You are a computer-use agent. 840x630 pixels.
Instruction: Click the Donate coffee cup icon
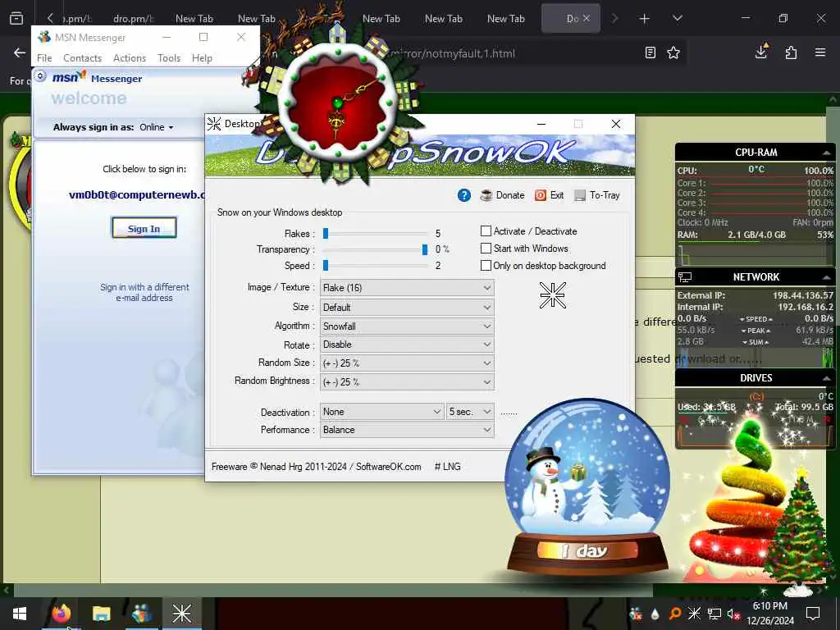(x=486, y=195)
